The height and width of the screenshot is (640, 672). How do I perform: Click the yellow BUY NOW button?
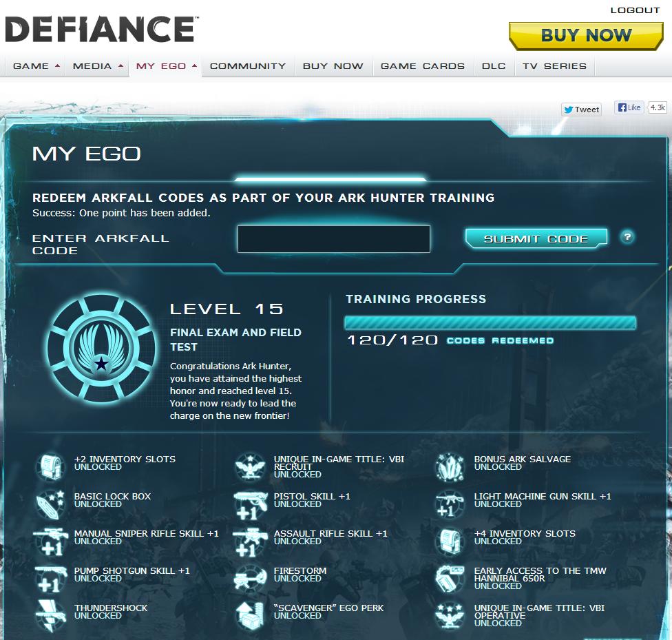[x=586, y=36]
